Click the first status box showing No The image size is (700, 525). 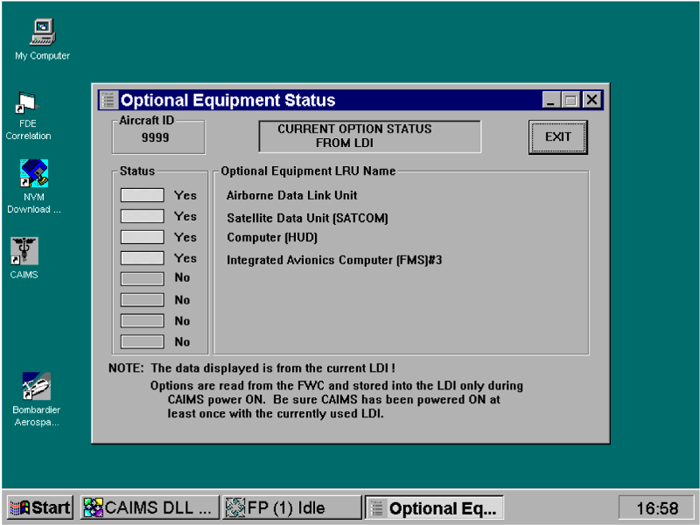[x=142, y=278]
